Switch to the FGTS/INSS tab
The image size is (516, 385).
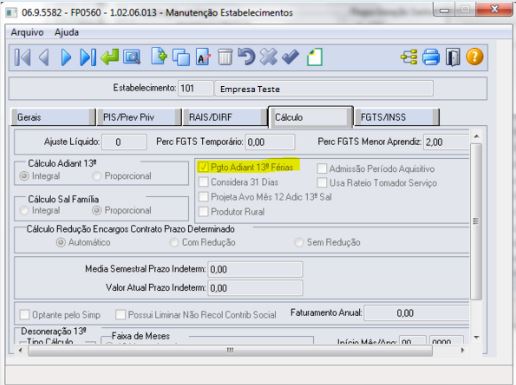(397, 117)
